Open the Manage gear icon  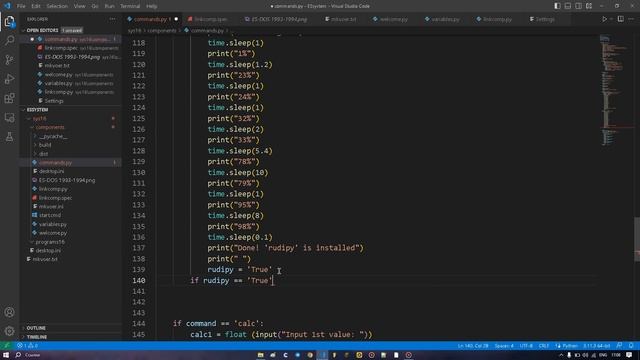click(x=9, y=331)
